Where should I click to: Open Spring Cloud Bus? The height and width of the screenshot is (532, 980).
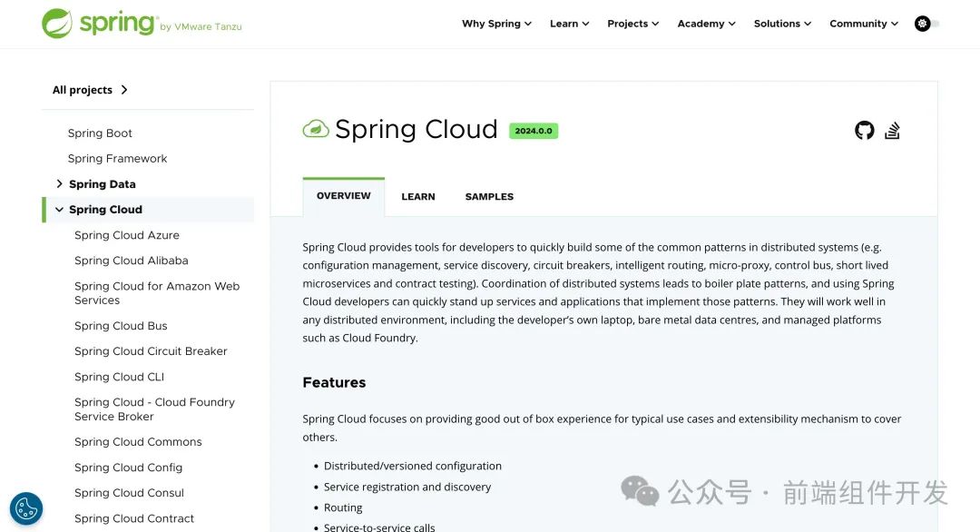tap(121, 326)
